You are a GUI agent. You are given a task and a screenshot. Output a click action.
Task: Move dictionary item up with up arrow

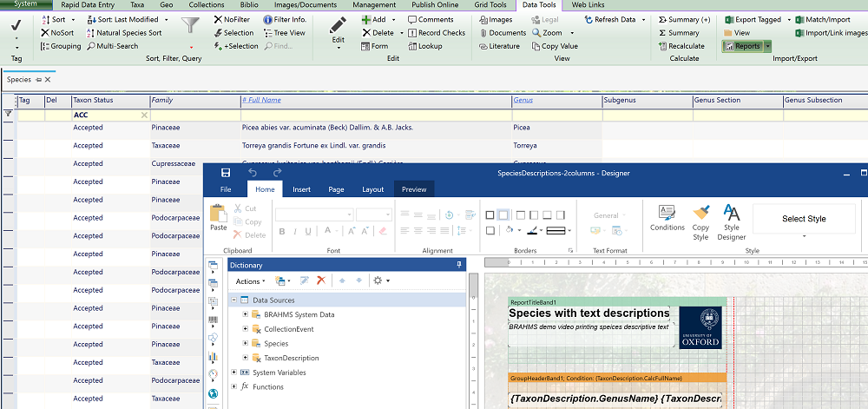pyautogui.click(x=341, y=280)
